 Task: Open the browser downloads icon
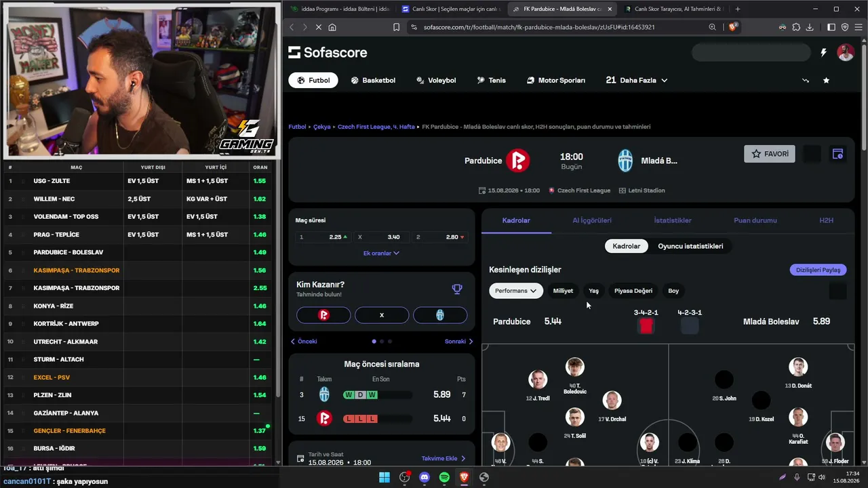point(810,27)
